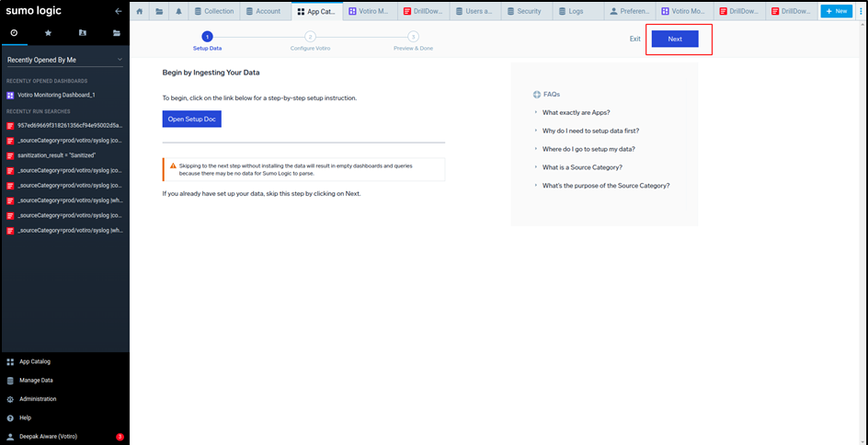Click the bell alerts icon tab
868x445 pixels.
(x=178, y=11)
